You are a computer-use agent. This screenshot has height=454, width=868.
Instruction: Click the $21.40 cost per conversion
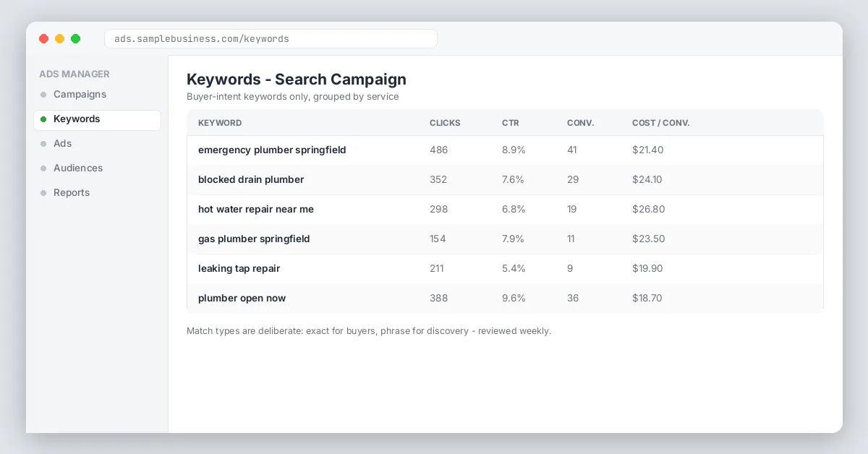[x=648, y=150]
